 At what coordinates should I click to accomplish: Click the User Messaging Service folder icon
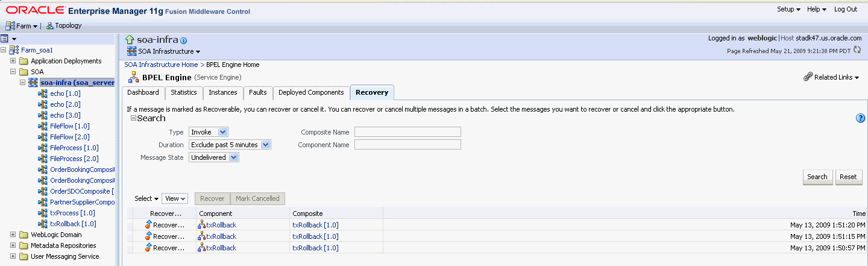coord(24,256)
